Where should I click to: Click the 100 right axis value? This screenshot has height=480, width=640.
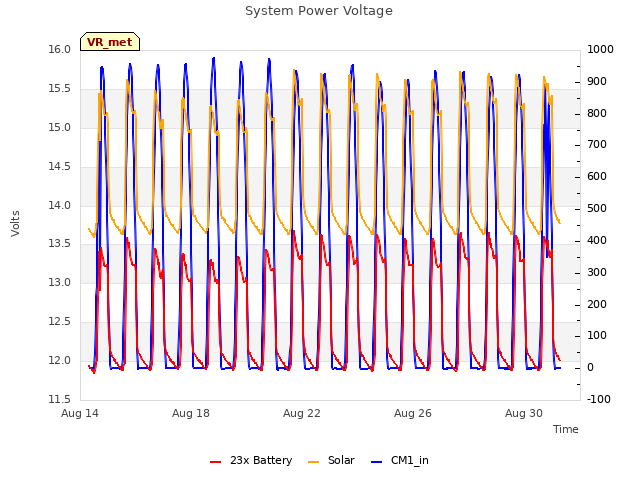[597, 336]
